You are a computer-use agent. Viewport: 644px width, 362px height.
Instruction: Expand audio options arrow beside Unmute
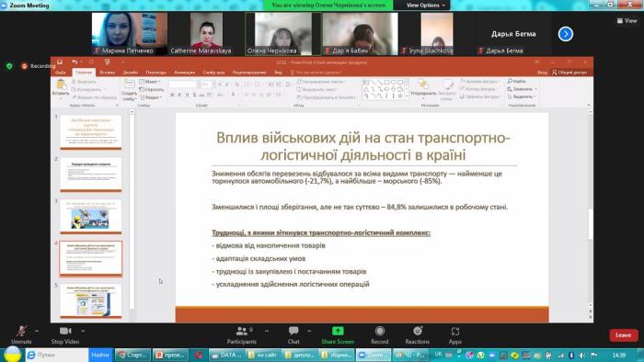coord(37,331)
